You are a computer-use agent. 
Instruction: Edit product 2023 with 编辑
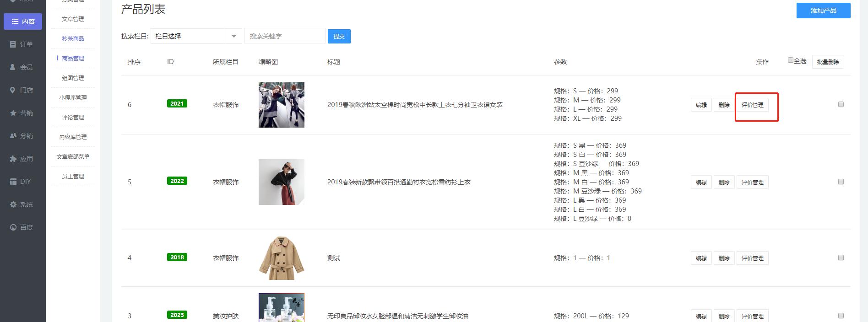pyautogui.click(x=701, y=316)
